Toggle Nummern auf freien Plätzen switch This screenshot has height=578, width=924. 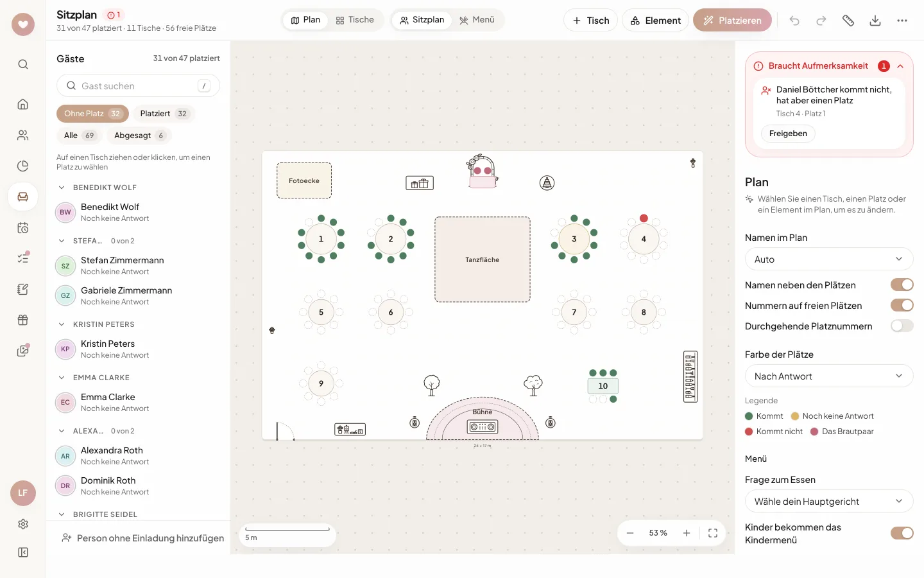pos(902,305)
